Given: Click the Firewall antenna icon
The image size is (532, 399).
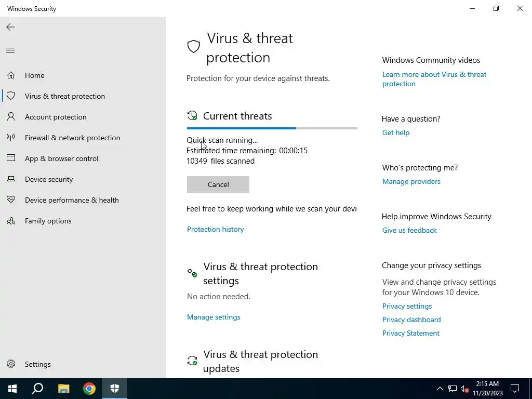Looking at the screenshot, I should pos(11,137).
